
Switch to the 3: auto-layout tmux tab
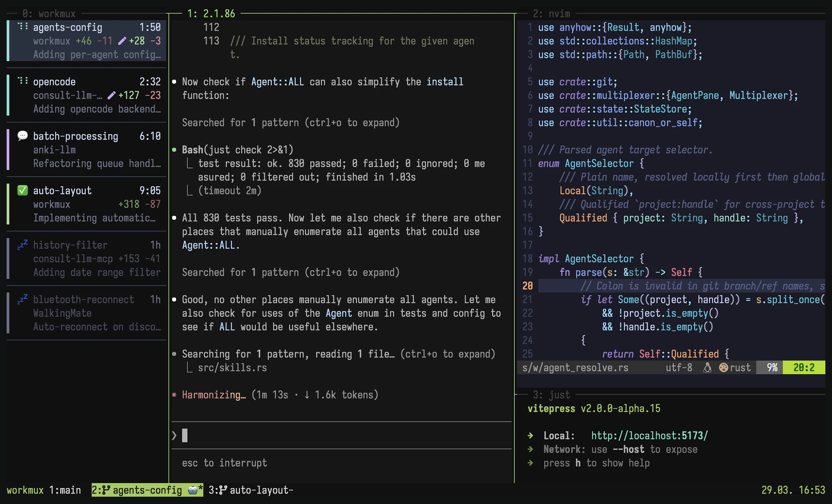[x=262, y=490]
